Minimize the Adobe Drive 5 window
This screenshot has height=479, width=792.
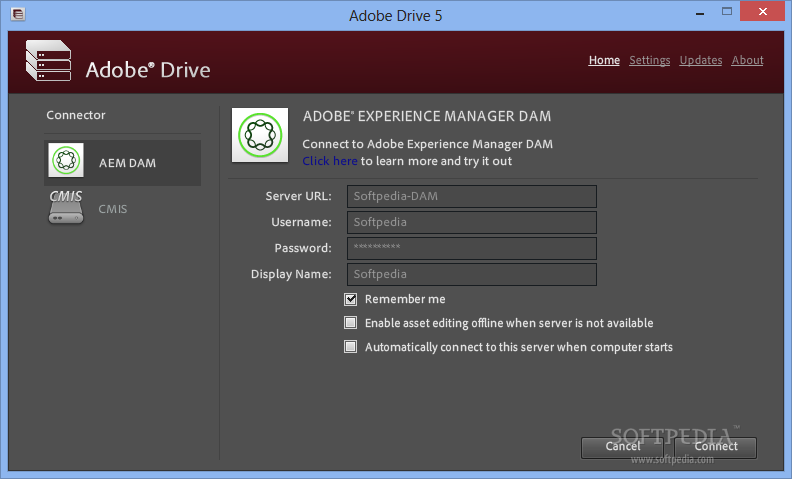click(x=700, y=13)
